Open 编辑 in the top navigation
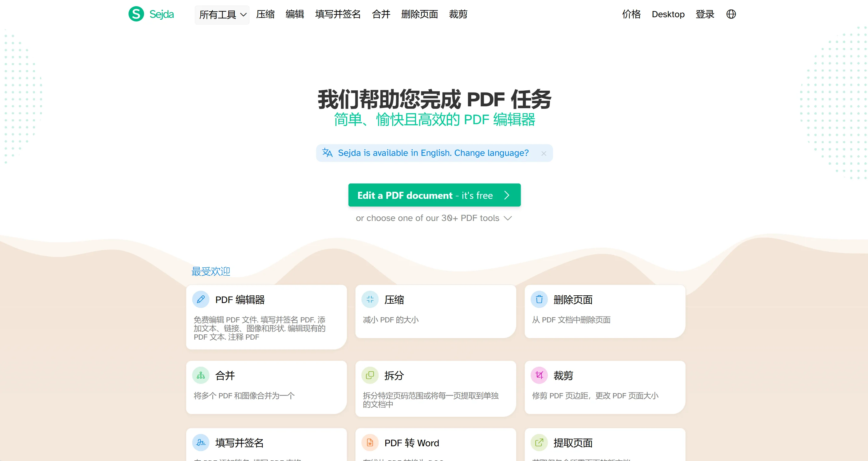 pos(295,14)
